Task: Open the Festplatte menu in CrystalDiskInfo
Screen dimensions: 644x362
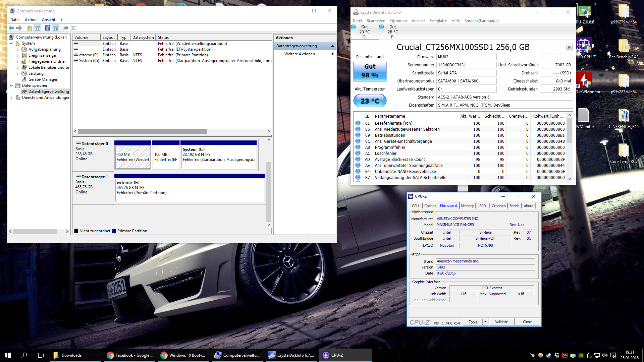Action: (438, 21)
